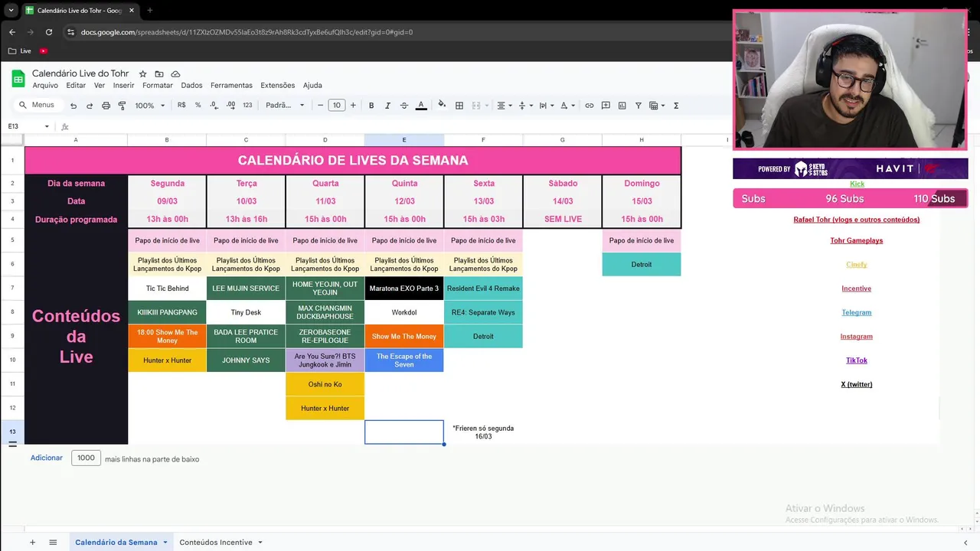
Task: Increase decimal places
Action: pos(230,106)
